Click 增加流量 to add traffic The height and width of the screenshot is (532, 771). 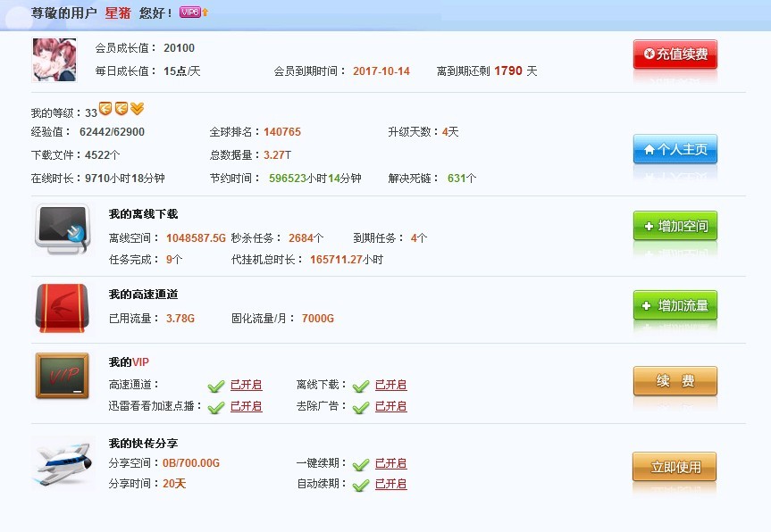click(x=675, y=305)
